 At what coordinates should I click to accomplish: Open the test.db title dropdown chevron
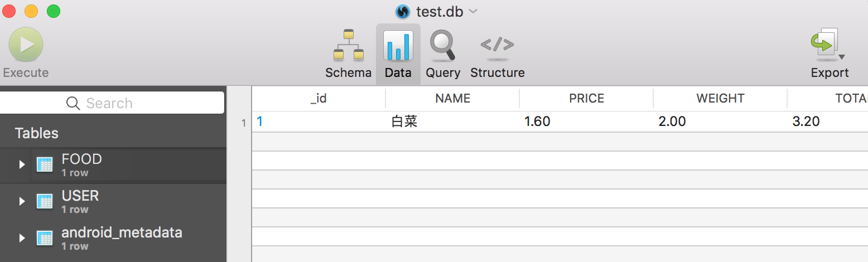point(473,11)
